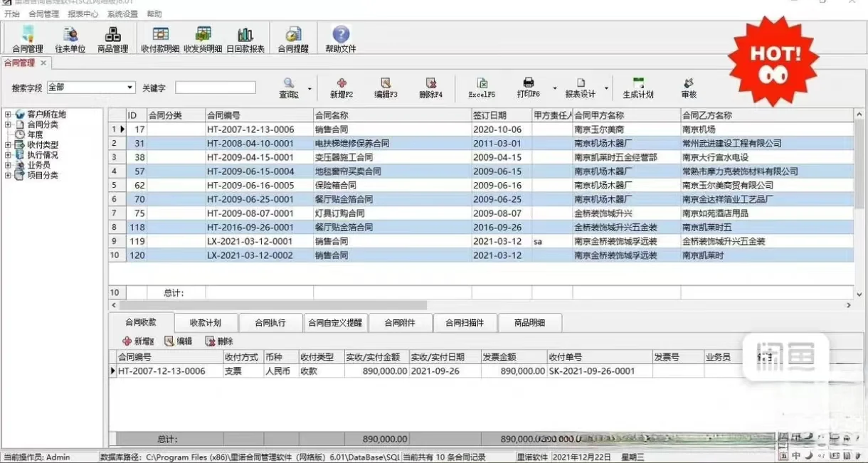Click the 往来单位 units icon
This screenshot has width=868, height=463.
coord(70,38)
